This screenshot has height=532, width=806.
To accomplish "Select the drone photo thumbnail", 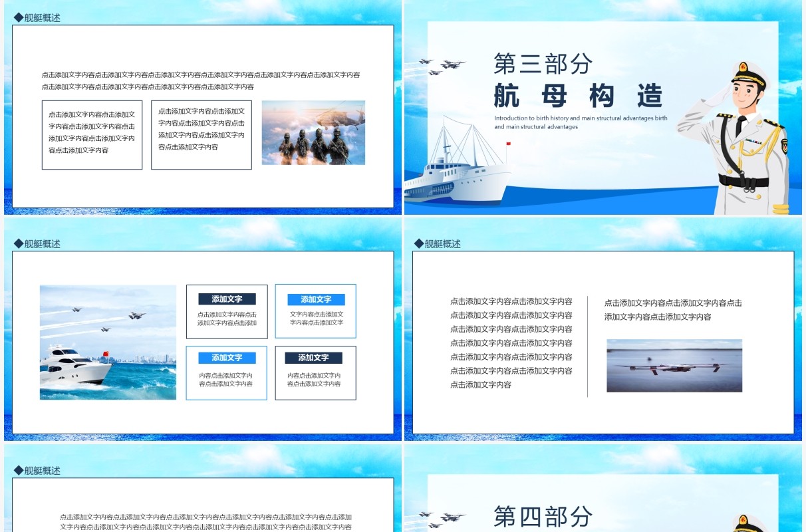I will 674,366.
